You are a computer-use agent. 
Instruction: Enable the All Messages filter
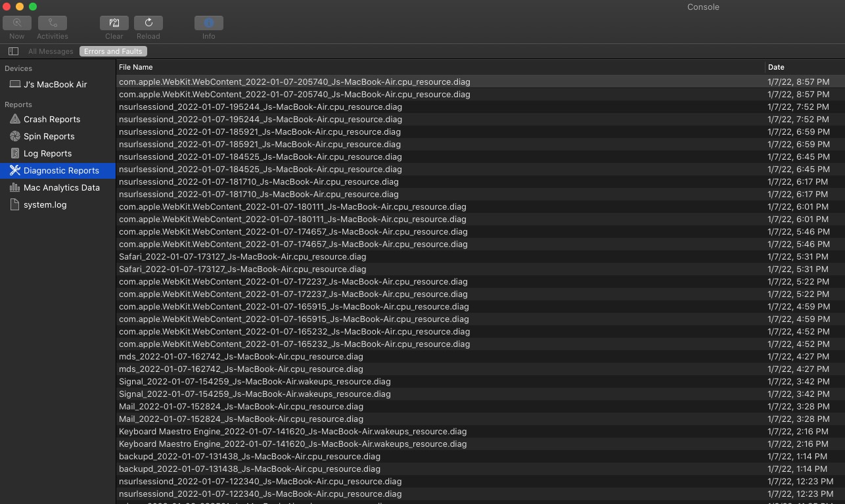coord(51,51)
